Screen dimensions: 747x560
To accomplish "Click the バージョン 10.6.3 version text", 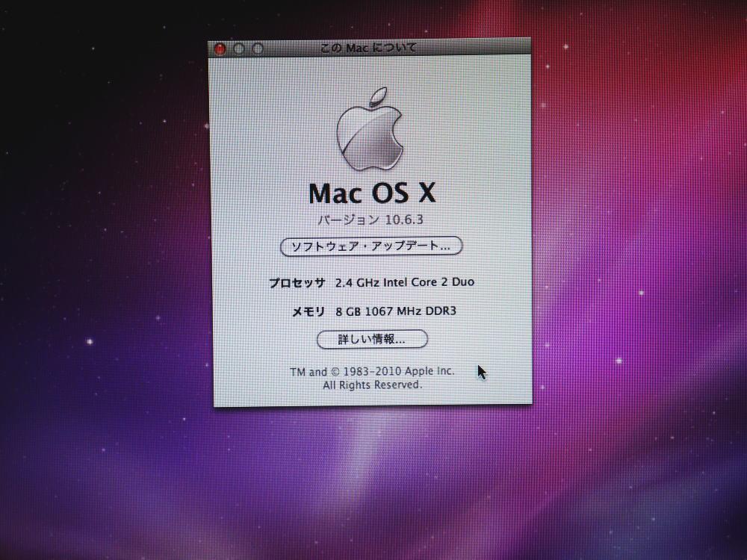I will pyautogui.click(x=371, y=220).
